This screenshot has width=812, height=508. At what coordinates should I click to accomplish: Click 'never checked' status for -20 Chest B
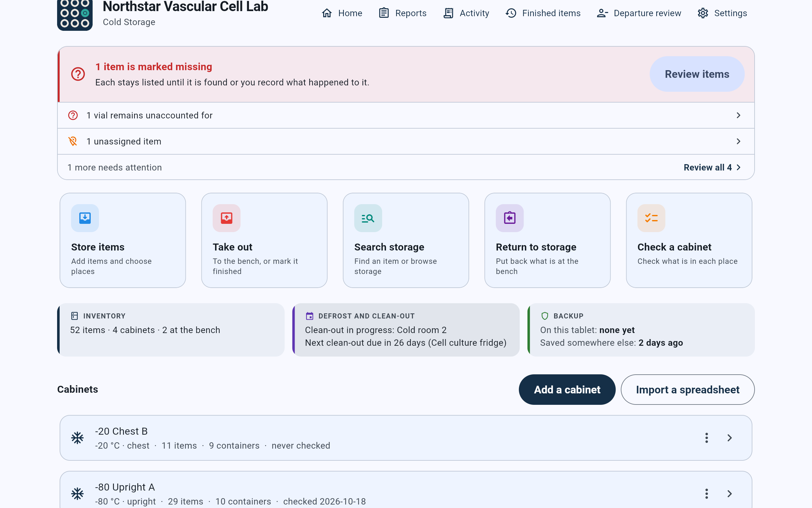pyautogui.click(x=301, y=445)
